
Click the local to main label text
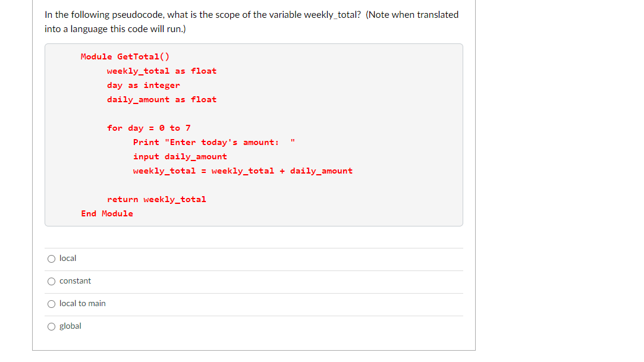pyautogui.click(x=82, y=303)
